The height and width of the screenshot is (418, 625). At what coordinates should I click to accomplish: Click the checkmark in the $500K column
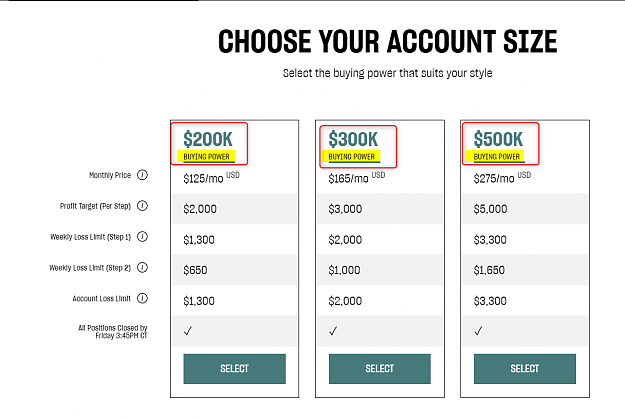478,331
